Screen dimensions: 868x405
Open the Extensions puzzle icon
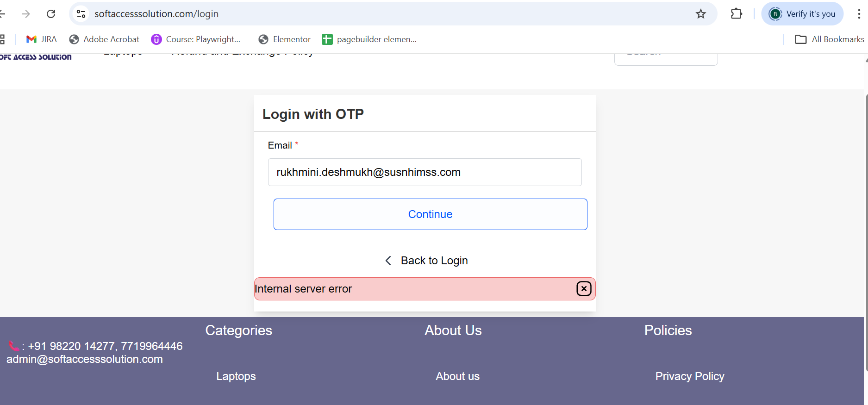point(736,14)
